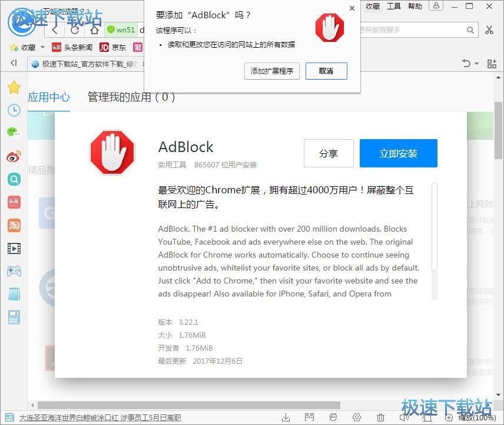
Task: Select the 极速下载站 browser tab
Action: pos(86,64)
